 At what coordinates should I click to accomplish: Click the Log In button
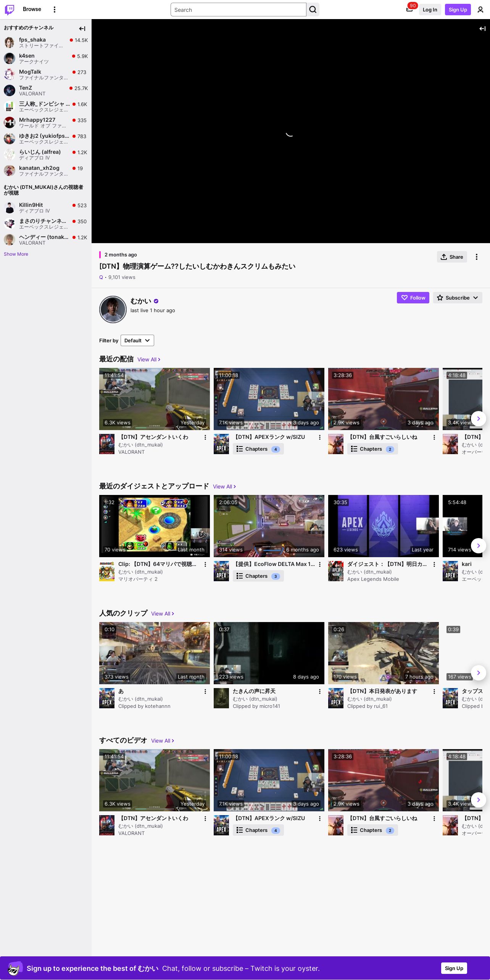[x=430, y=10]
